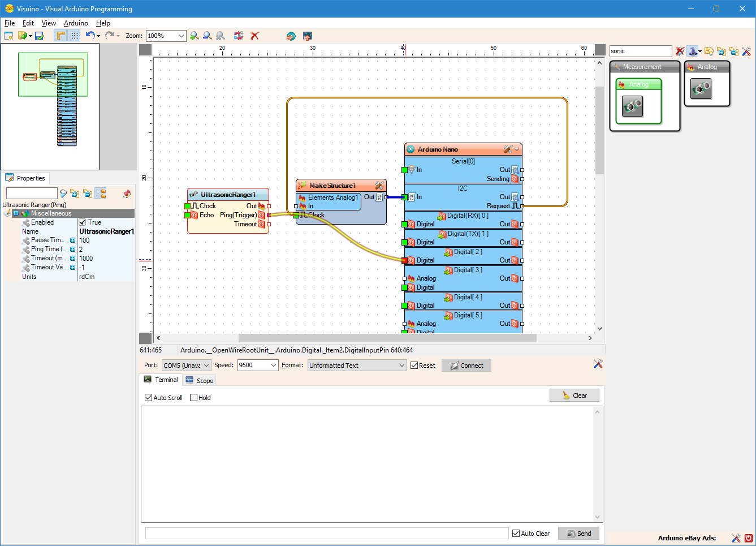
Task: Toggle categorized view of properties
Action: point(101,194)
